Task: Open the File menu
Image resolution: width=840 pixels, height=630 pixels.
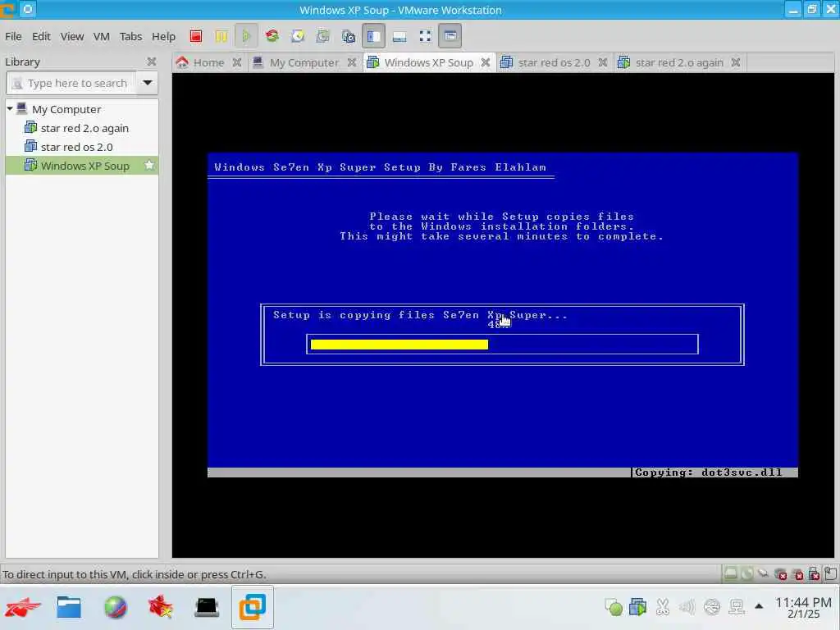Action: [x=13, y=36]
